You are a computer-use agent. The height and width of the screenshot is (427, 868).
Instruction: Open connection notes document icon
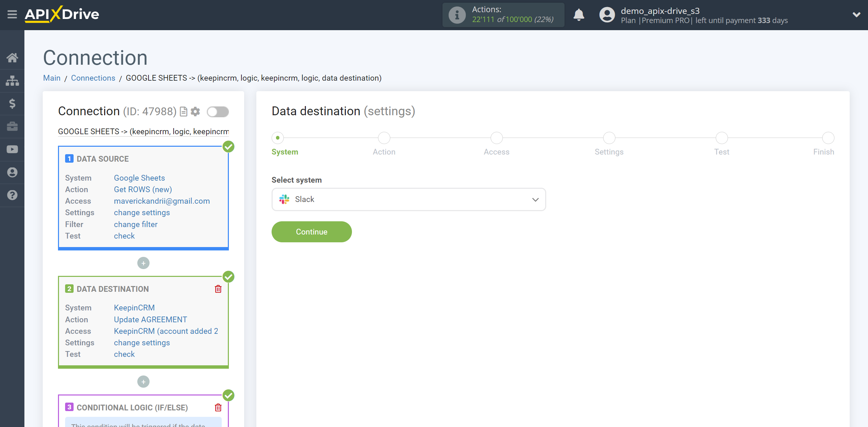183,111
